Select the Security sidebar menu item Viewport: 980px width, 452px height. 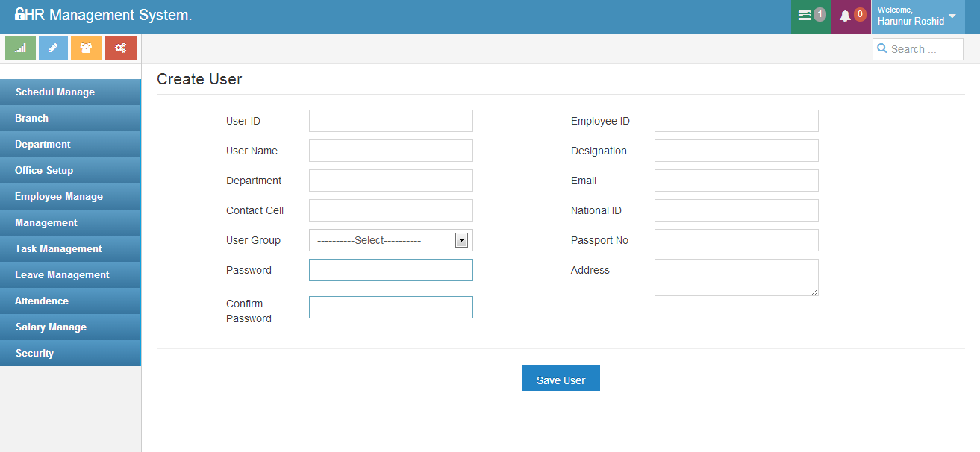[x=34, y=353]
